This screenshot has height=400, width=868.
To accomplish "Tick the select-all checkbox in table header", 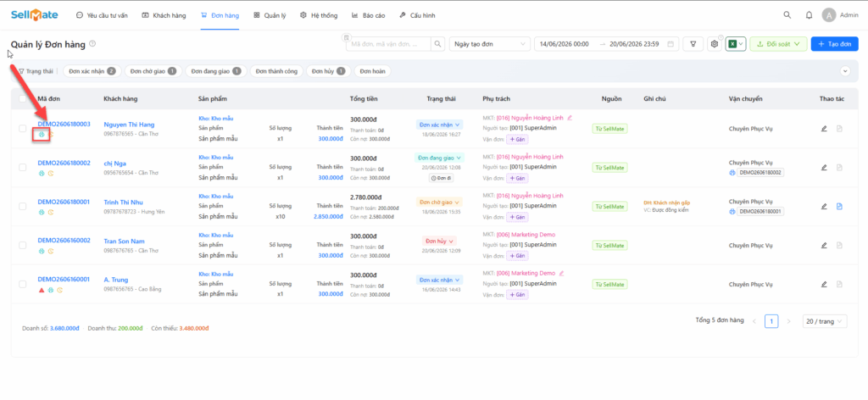I will [23, 99].
